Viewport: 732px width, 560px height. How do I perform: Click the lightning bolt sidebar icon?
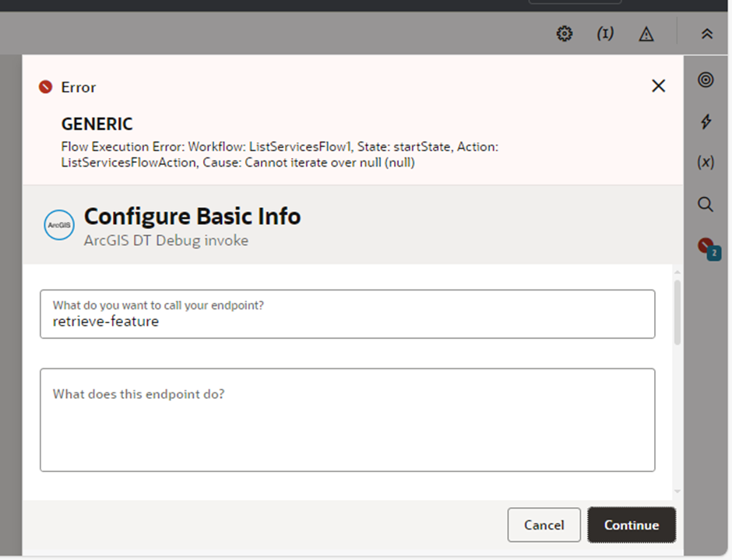[x=706, y=121]
